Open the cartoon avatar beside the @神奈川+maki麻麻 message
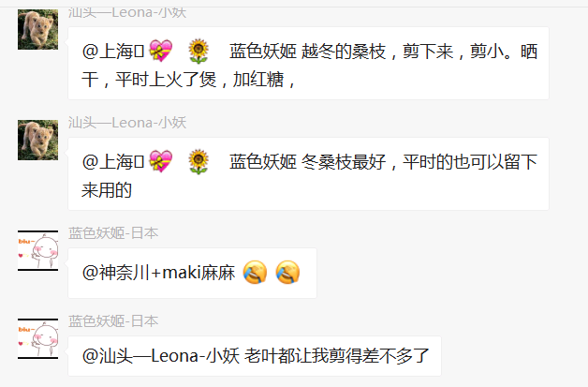This screenshot has width=588, height=387. click(37, 249)
